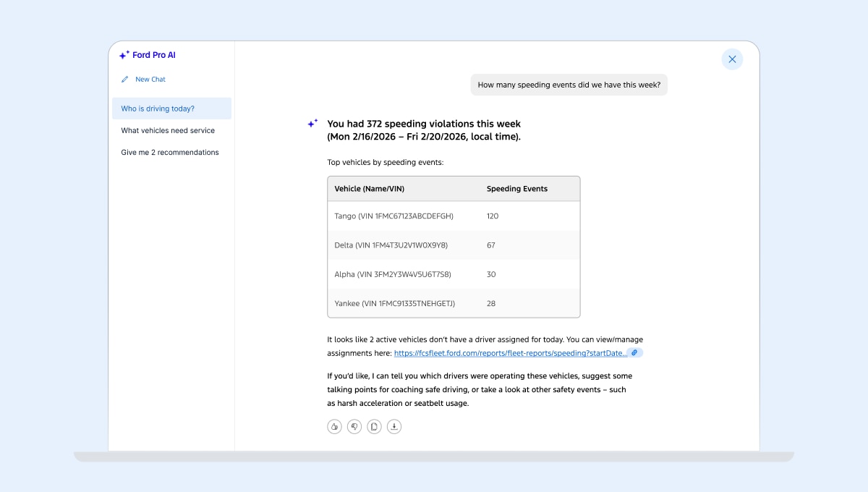Download the response via the download icon

tap(394, 426)
